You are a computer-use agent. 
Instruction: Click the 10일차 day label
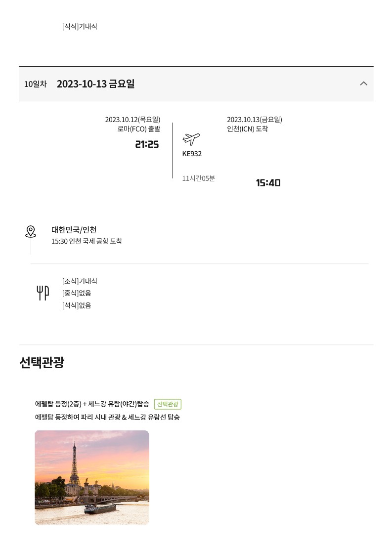tap(36, 84)
